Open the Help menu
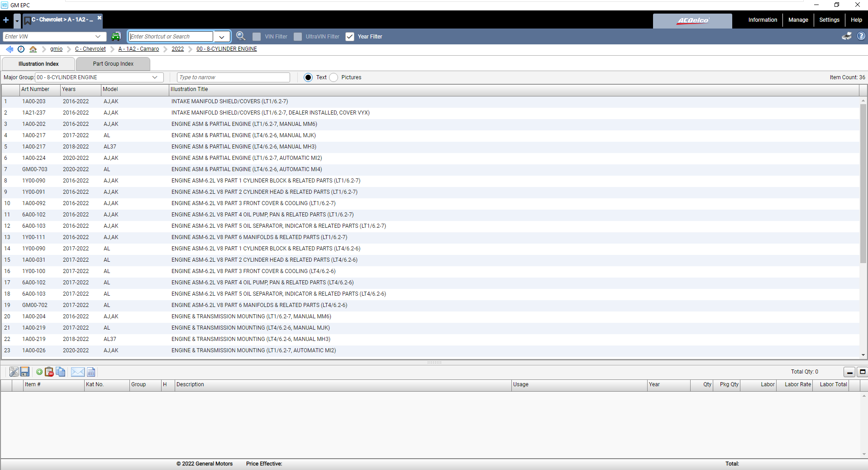 click(856, 20)
